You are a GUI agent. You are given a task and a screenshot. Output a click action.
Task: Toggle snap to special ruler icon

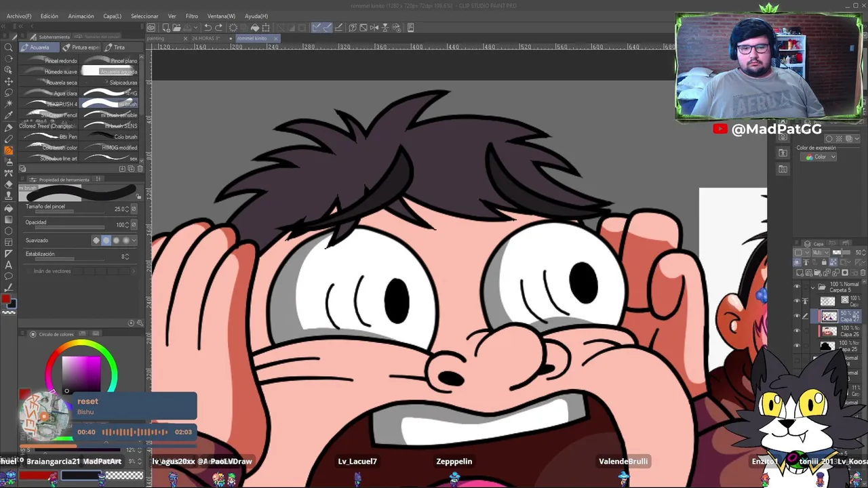click(327, 28)
